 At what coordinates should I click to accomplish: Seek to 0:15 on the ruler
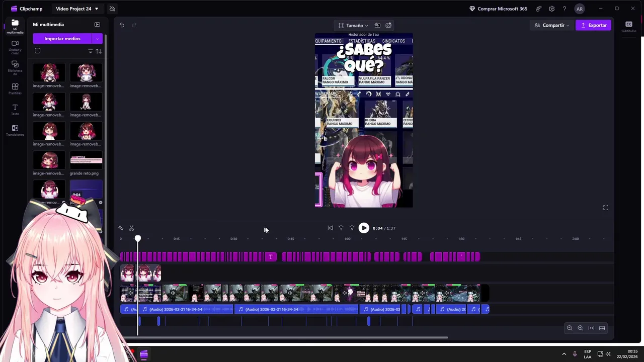tap(177, 239)
